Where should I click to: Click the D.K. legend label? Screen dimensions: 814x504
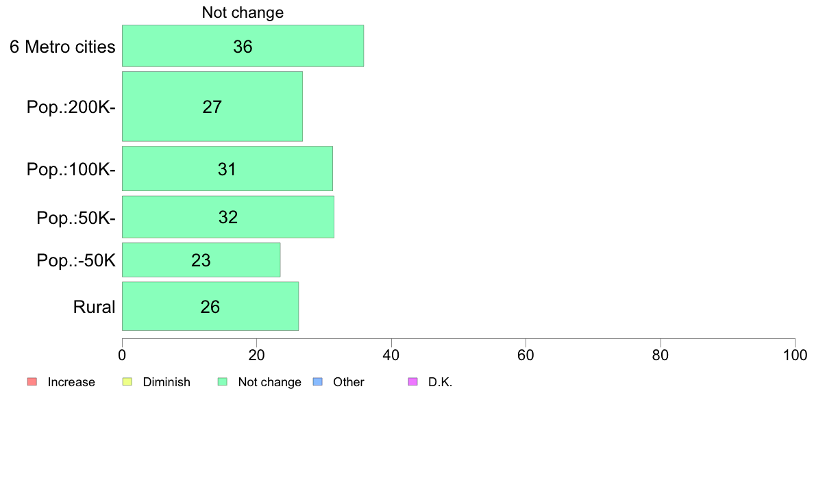tap(440, 382)
